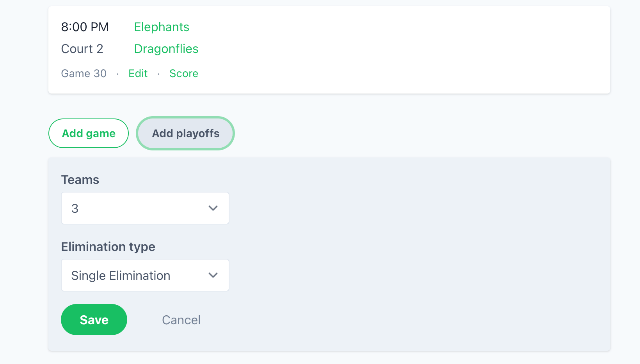Click the Teams section heading
640x364 pixels.
pos(80,180)
